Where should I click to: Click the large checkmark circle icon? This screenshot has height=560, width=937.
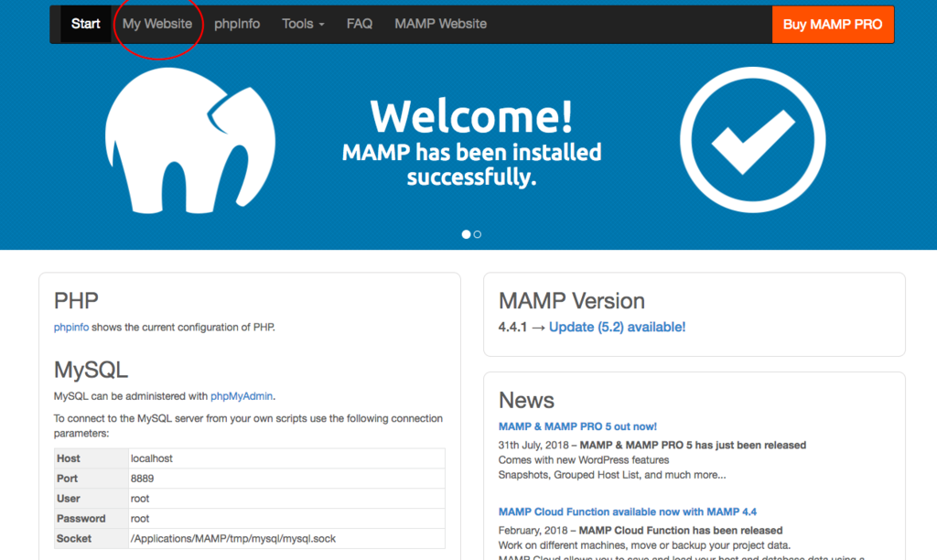pos(752,140)
